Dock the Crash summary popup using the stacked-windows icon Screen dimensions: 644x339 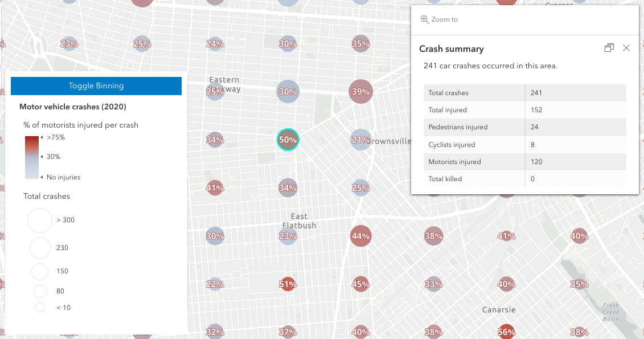click(x=609, y=48)
